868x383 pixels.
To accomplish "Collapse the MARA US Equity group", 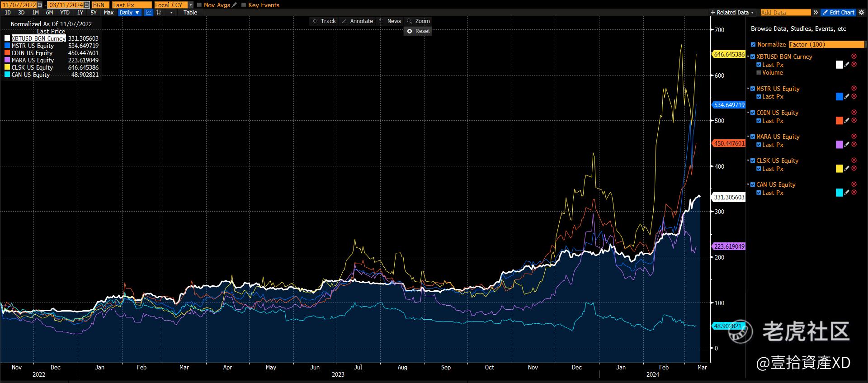I will [748, 137].
